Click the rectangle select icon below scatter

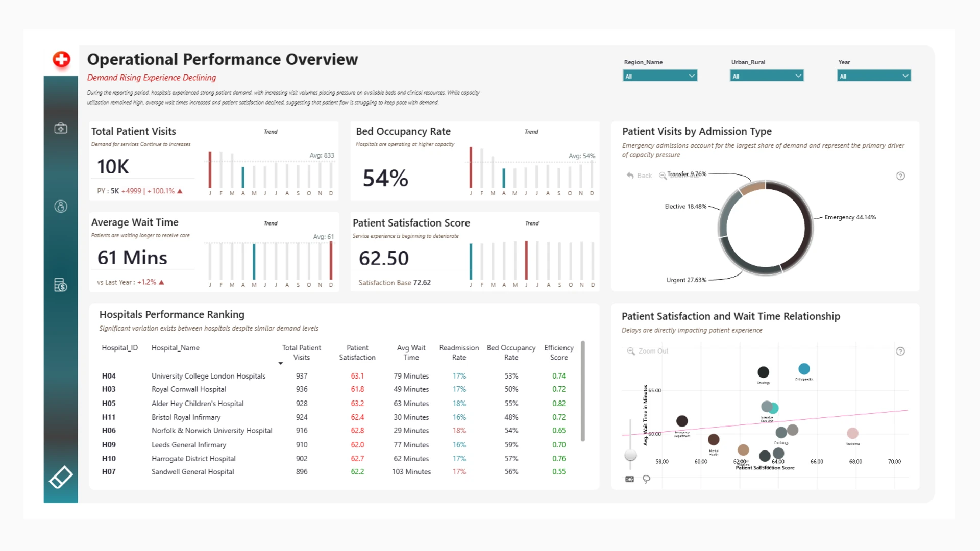[x=629, y=479]
